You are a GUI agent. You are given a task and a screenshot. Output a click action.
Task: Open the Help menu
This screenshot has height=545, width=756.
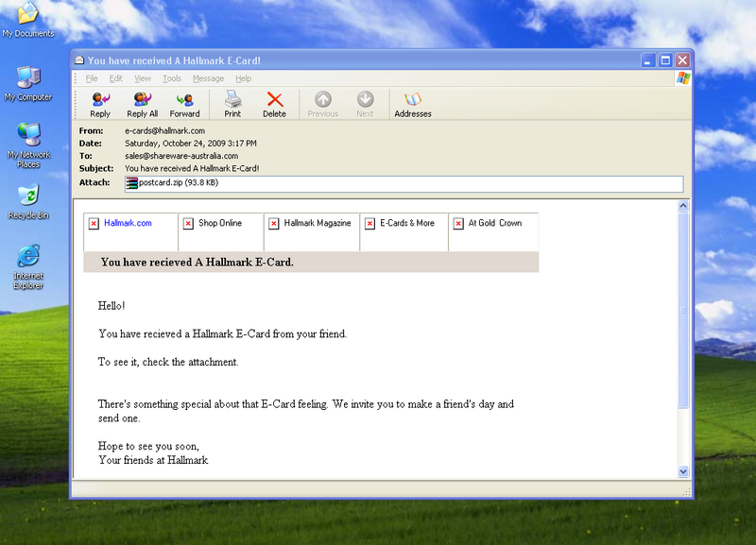(244, 78)
